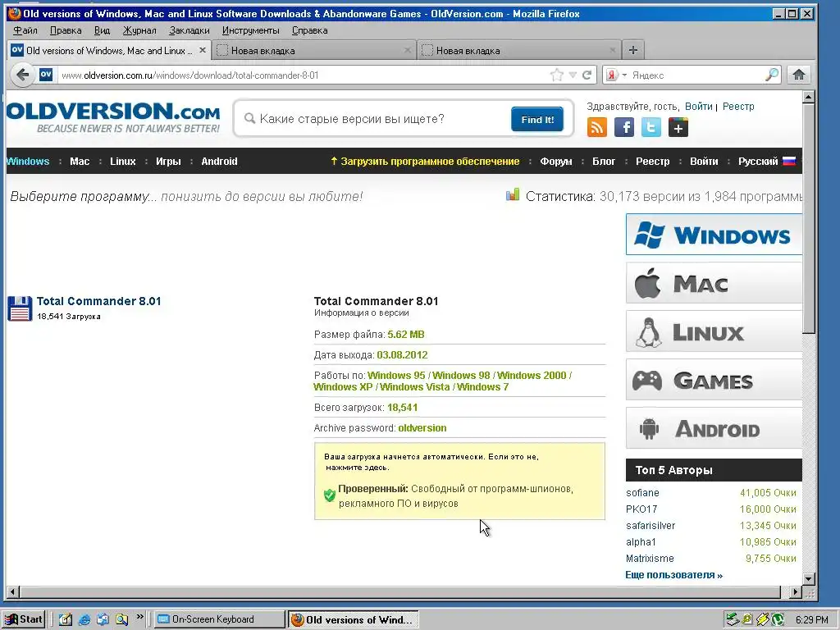Open the URL history dropdown arrow
The width and height of the screenshot is (840, 630).
[x=573, y=75]
